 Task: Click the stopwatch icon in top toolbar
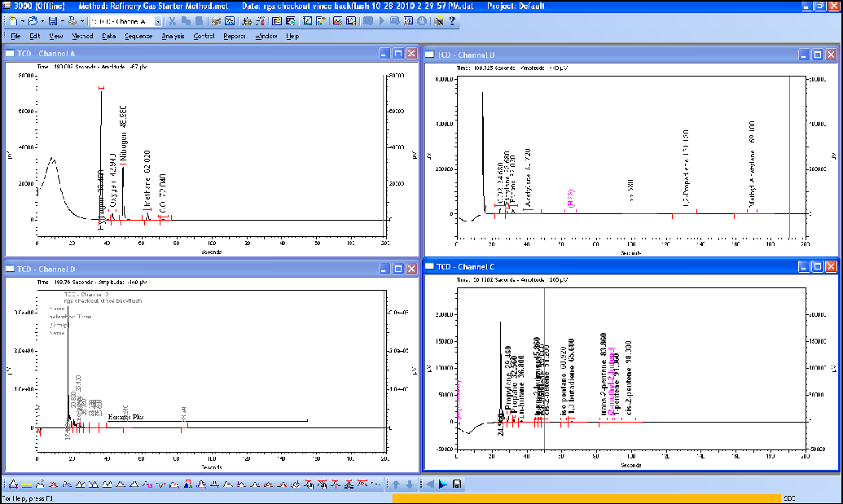(x=422, y=21)
